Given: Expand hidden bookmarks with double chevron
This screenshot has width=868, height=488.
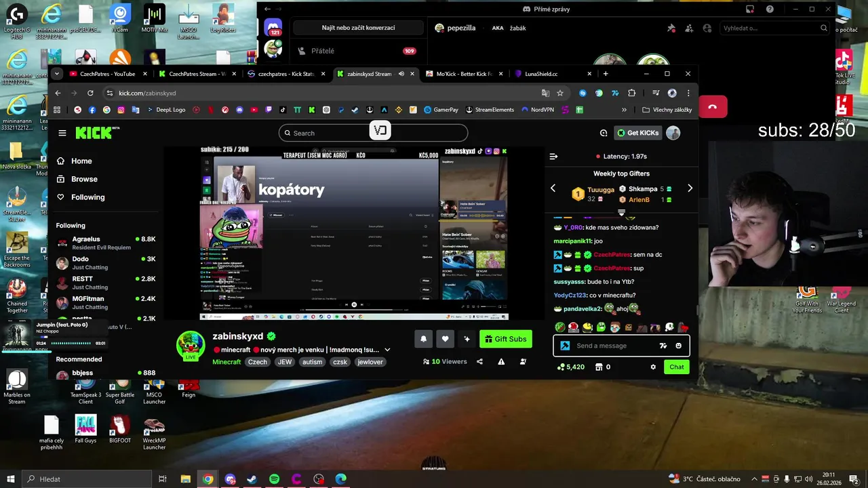Looking at the screenshot, I should [x=624, y=110].
